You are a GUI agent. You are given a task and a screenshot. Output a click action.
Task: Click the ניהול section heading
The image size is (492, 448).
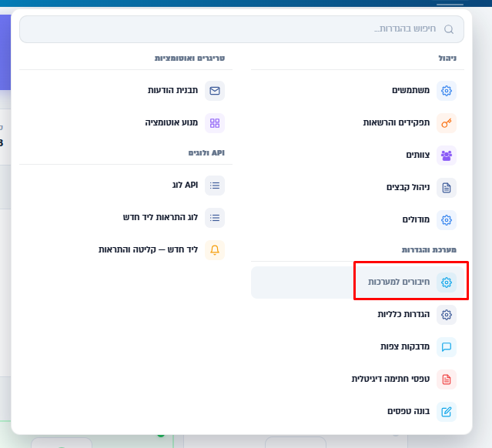click(x=447, y=59)
